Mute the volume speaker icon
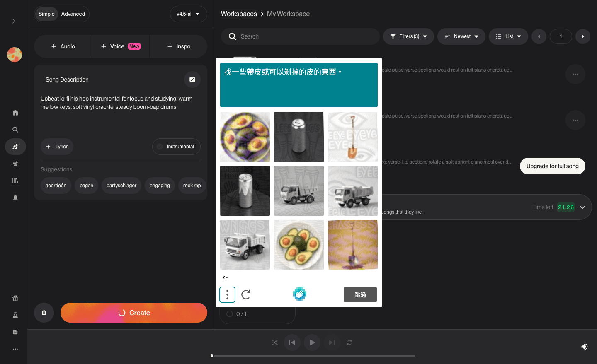This screenshot has width=597, height=364. (585, 347)
